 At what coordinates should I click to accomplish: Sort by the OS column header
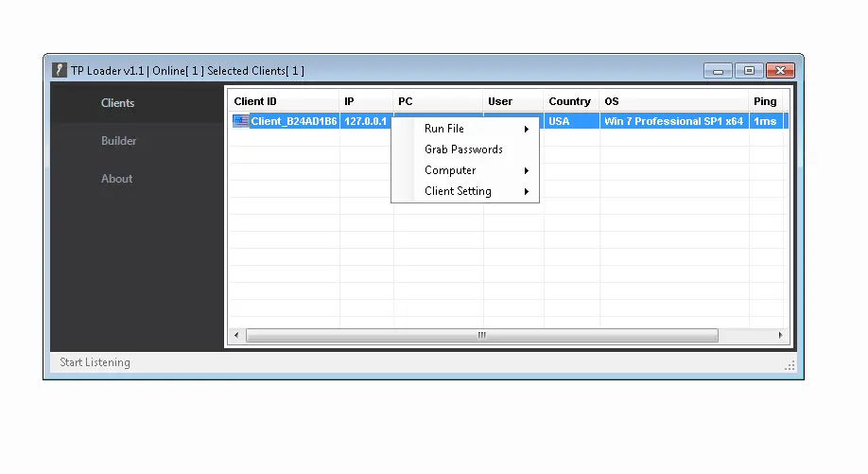point(674,101)
